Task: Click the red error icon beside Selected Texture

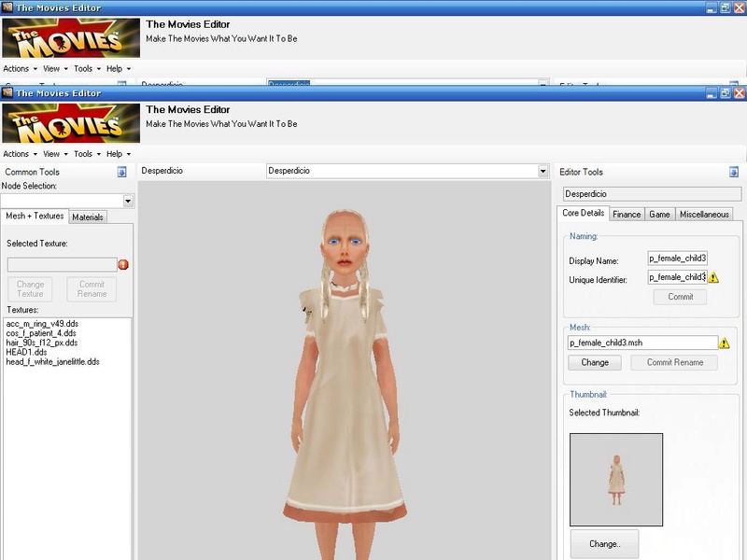Action: pos(123,265)
